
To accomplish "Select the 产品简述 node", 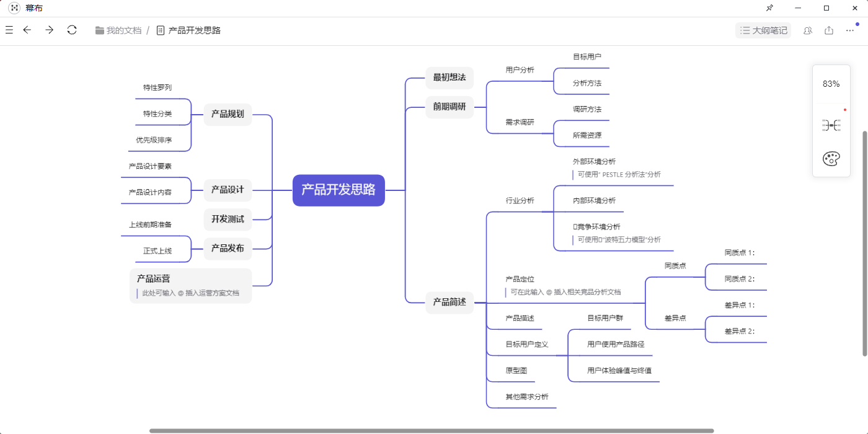I will pos(449,303).
